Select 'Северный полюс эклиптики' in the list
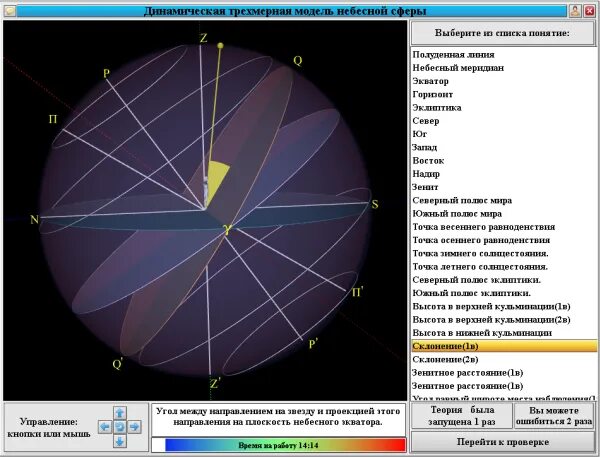 pos(504,280)
